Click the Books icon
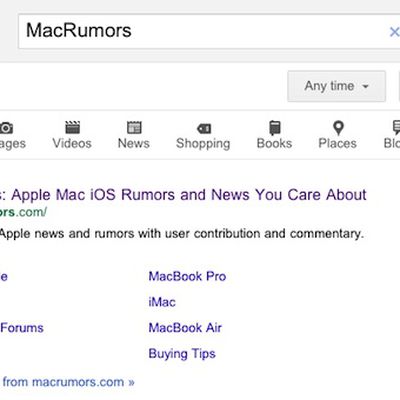400x400 pixels. tap(275, 128)
